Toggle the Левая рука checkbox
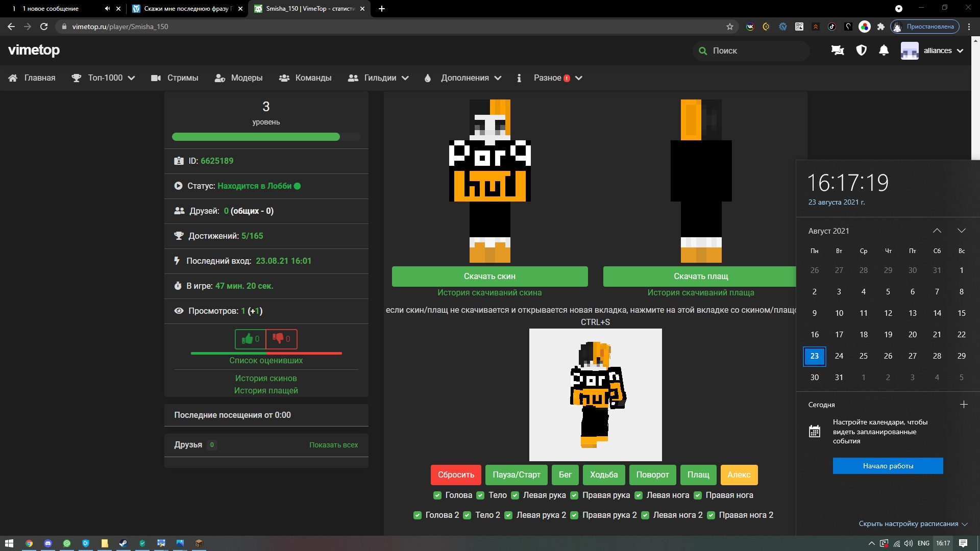The image size is (980, 551). tap(515, 495)
